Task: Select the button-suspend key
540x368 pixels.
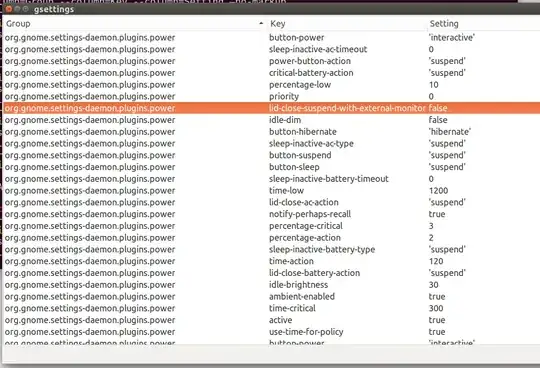Action: 300,155
